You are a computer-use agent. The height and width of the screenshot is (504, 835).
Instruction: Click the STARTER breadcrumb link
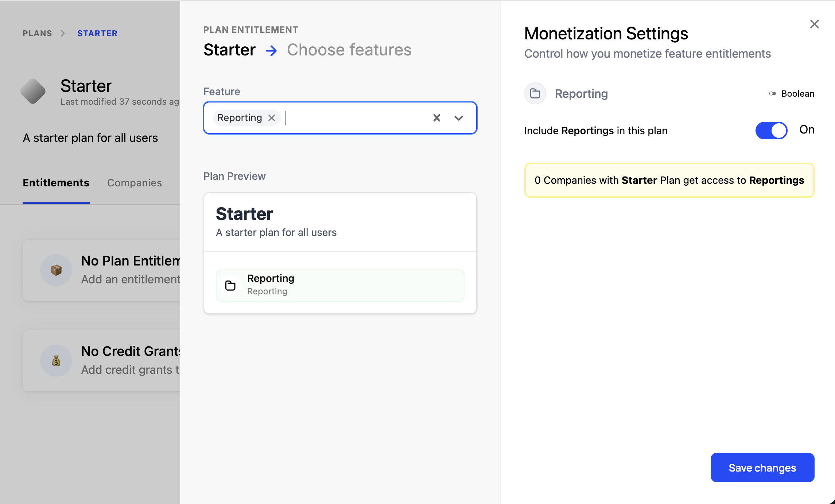pyautogui.click(x=97, y=33)
